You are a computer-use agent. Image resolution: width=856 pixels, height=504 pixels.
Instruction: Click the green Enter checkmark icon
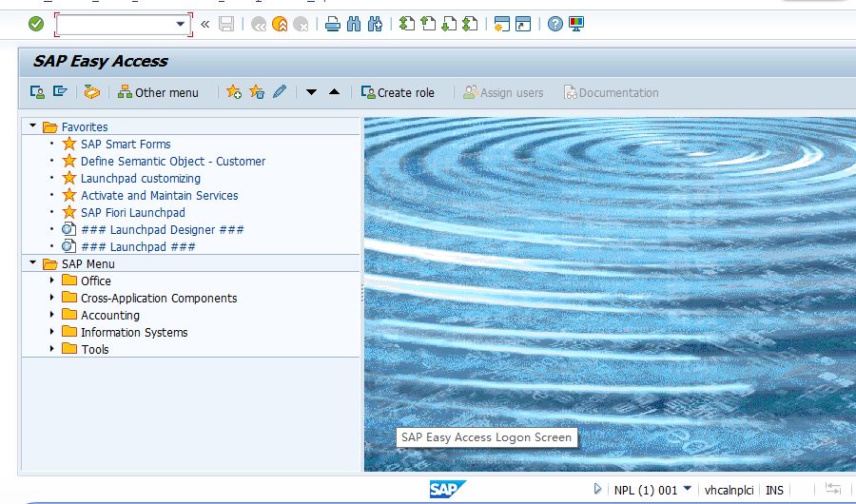[x=36, y=24]
